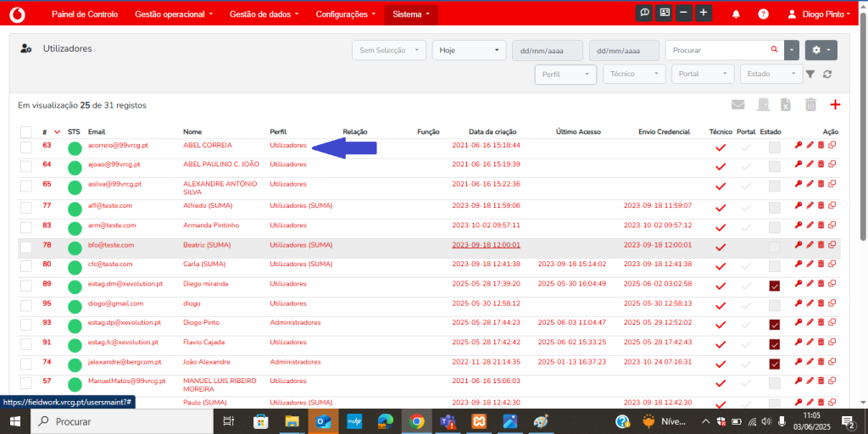Click email acorreio@99vrcg.pt
The height and width of the screenshot is (434, 868).
click(118, 145)
